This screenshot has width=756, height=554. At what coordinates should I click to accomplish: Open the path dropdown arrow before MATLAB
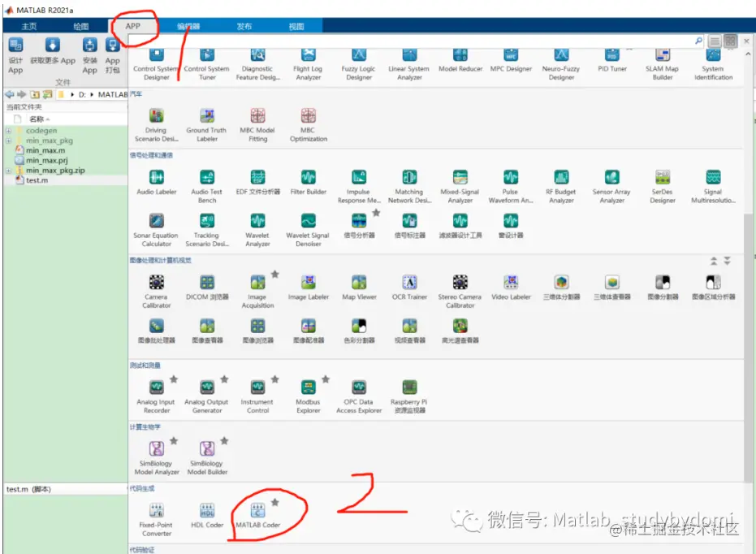click(x=92, y=94)
